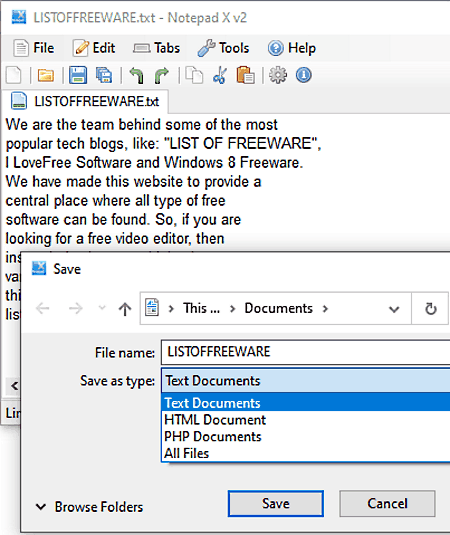Open the File menu
Image resolution: width=450 pixels, height=535 pixels.
point(33,48)
